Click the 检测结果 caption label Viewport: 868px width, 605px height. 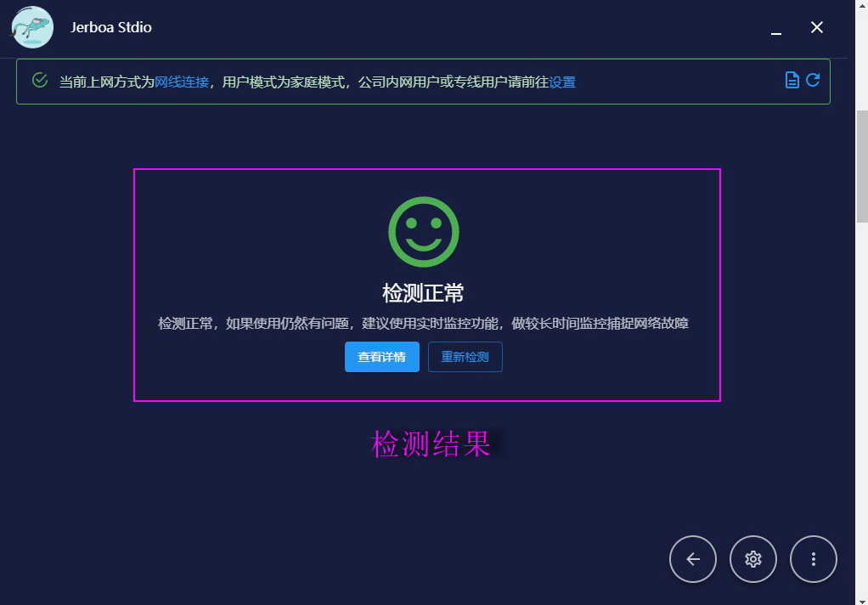click(x=429, y=443)
